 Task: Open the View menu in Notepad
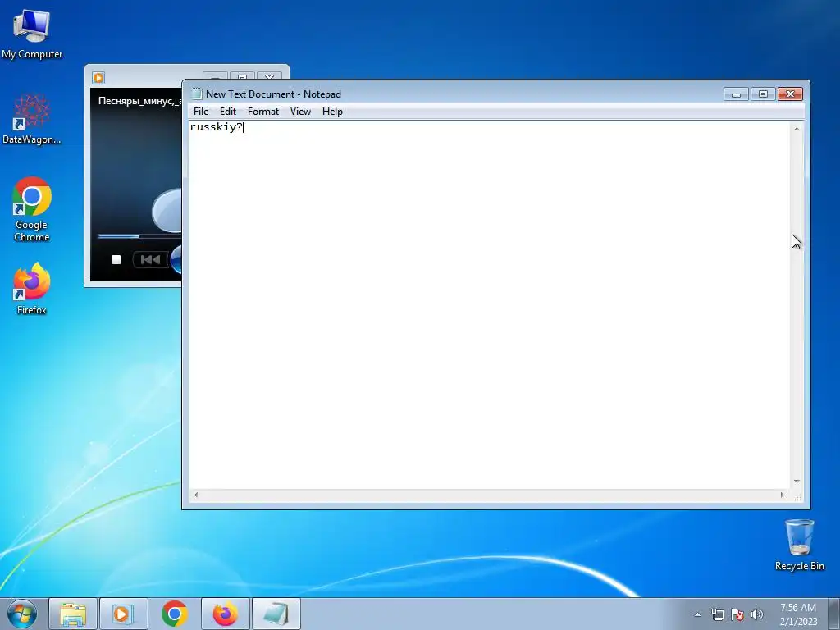300,112
